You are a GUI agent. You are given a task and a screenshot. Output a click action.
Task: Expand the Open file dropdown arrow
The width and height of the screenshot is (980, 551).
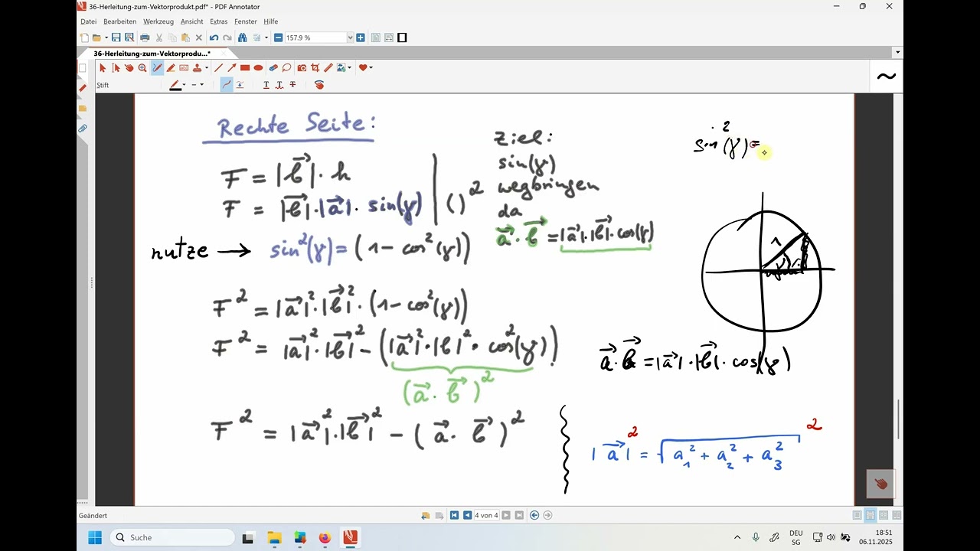(x=105, y=37)
